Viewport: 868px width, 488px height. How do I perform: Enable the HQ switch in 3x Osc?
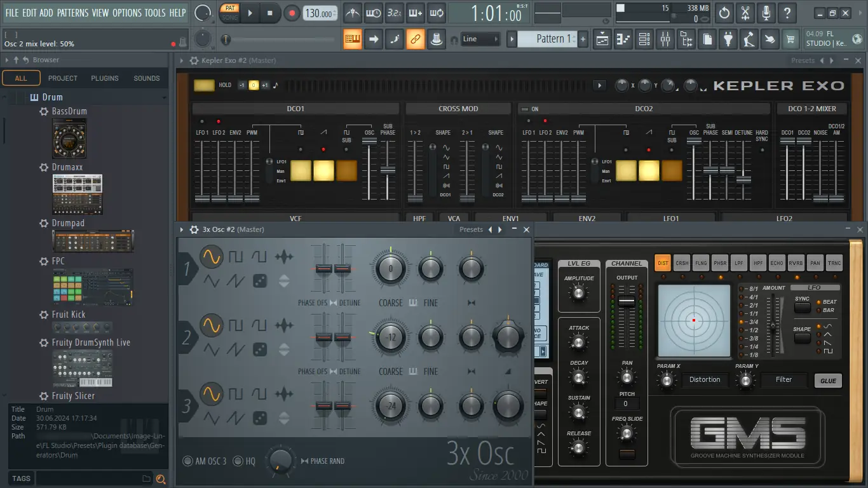tap(244, 461)
